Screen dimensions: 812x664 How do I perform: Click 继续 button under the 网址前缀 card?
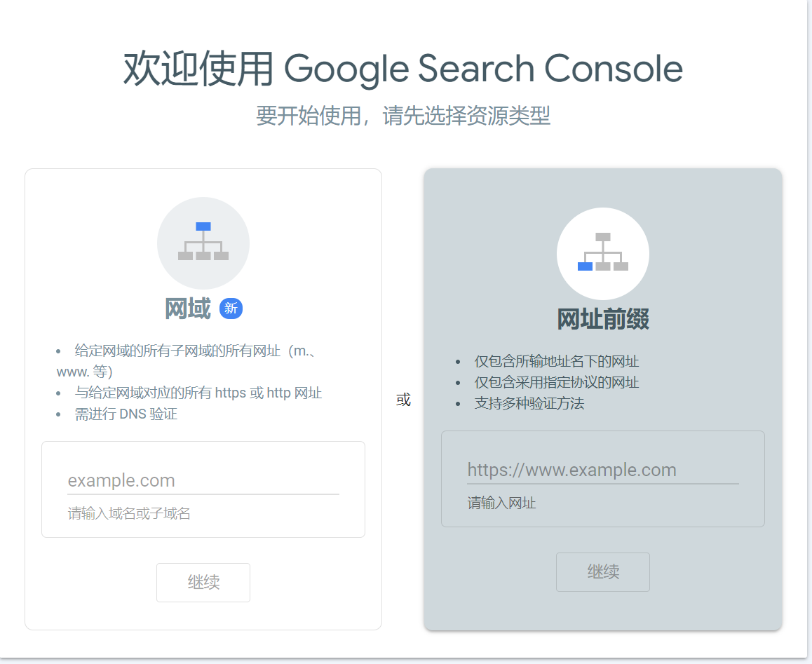(x=603, y=572)
